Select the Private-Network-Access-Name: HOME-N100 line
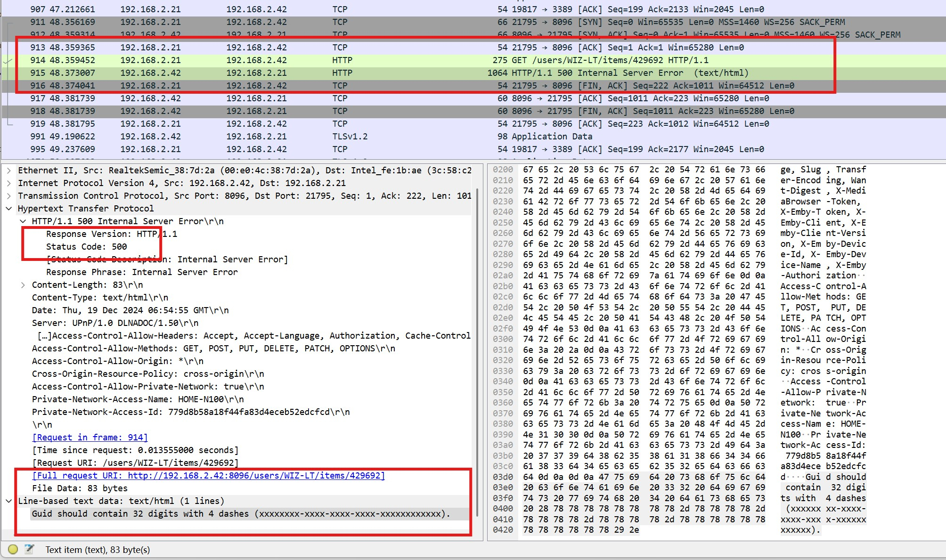Viewport: 946px width, 560px height. point(138,399)
